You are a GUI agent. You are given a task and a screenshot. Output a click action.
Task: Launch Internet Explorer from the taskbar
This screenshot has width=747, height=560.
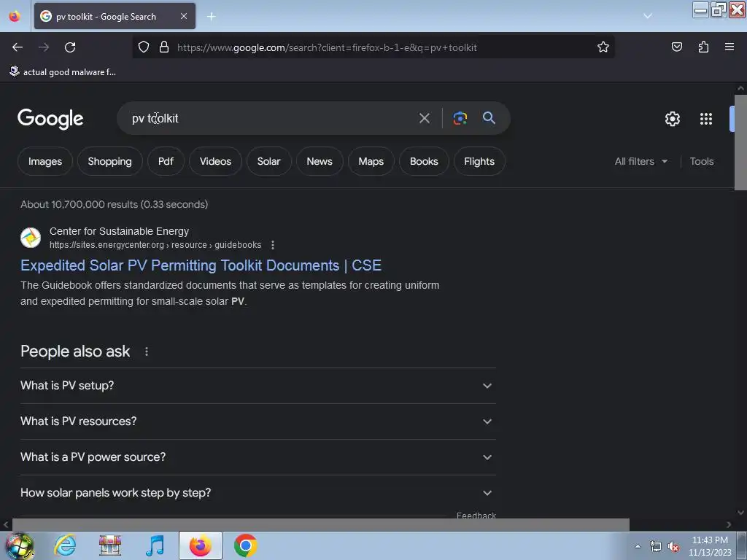coord(65,545)
